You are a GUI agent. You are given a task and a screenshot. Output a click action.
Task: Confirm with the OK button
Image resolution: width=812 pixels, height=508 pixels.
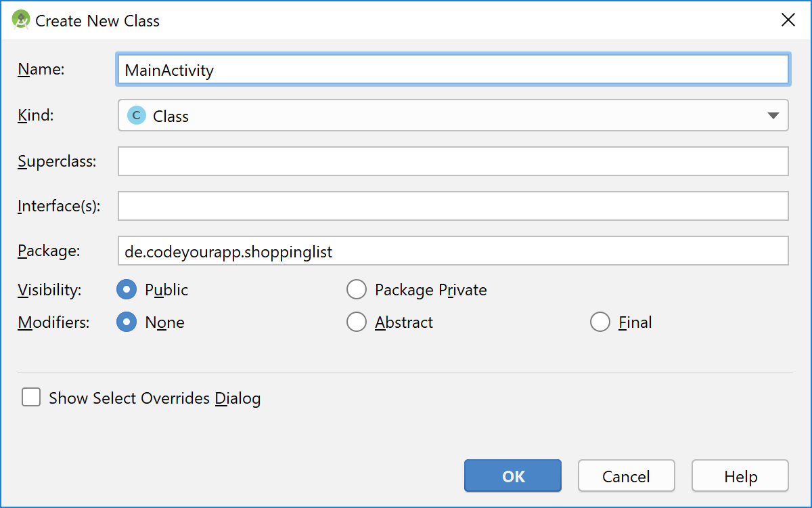513,475
